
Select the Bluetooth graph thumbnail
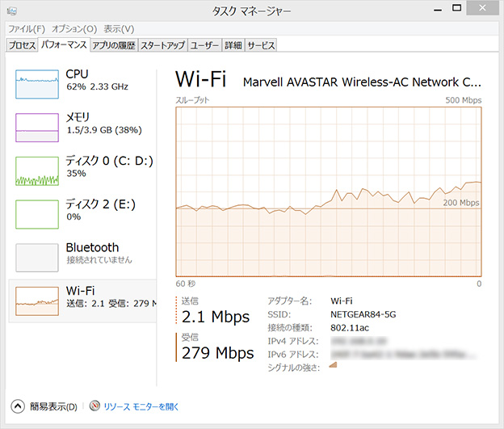(37, 257)
